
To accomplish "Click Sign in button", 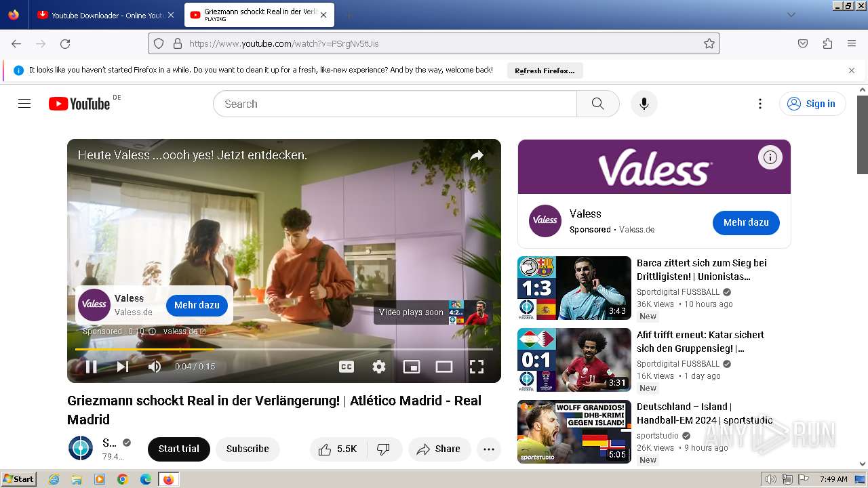I will pyautogui.click(x=812, y=104).
